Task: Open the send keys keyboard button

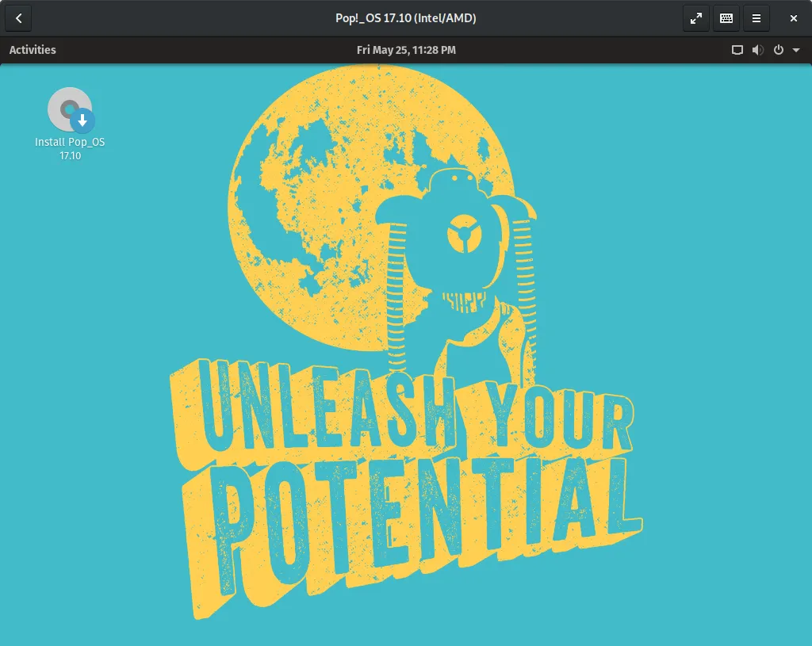Action: (x=726, y=18)
